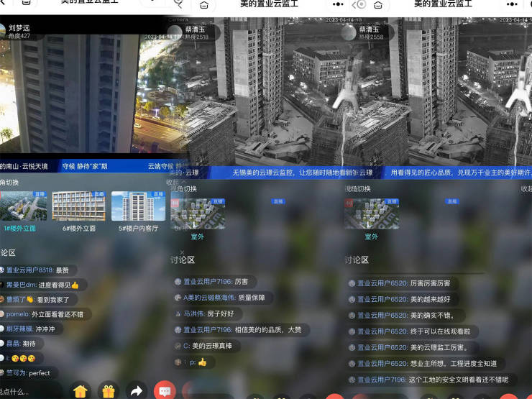Tap comment A美的云樾蔡海伟: 质量保障
This screenshot has width=532, height=399.
pyautogui.click(x=223, y=298)
